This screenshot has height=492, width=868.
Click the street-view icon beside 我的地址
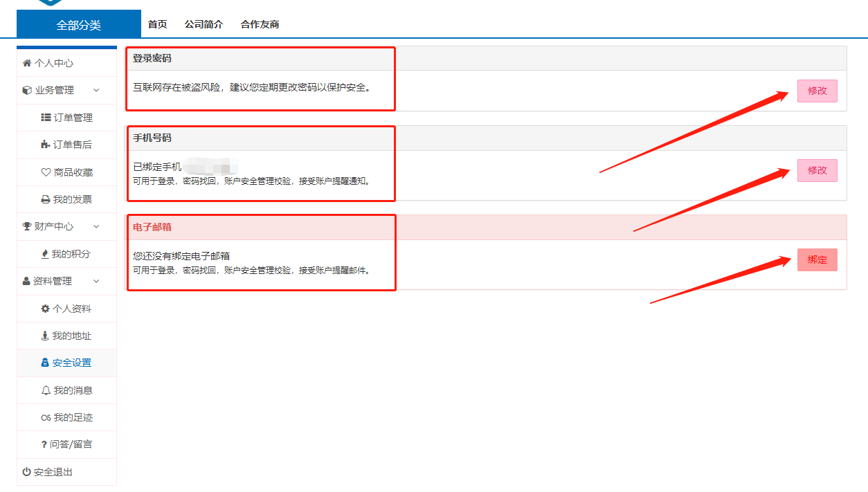(46, 336)
